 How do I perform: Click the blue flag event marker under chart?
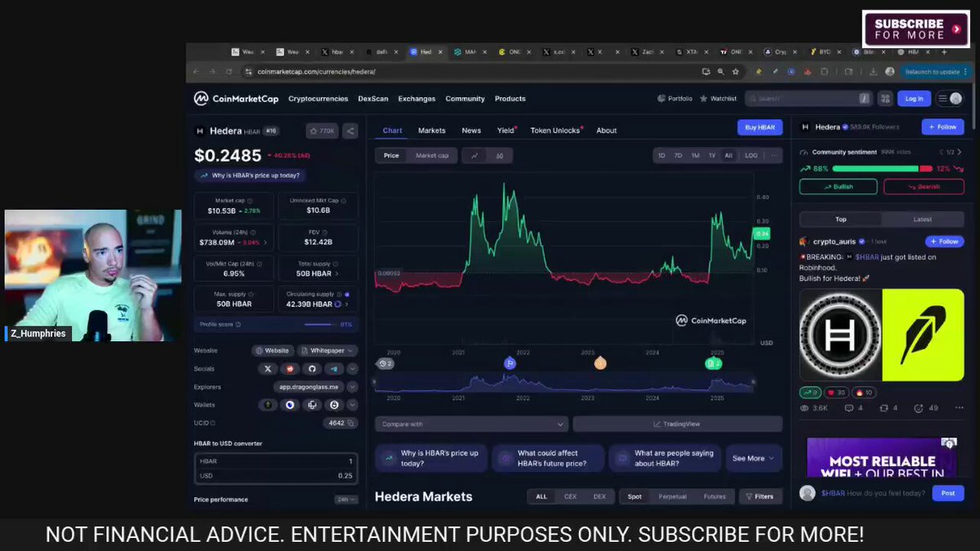coord(510,363)
